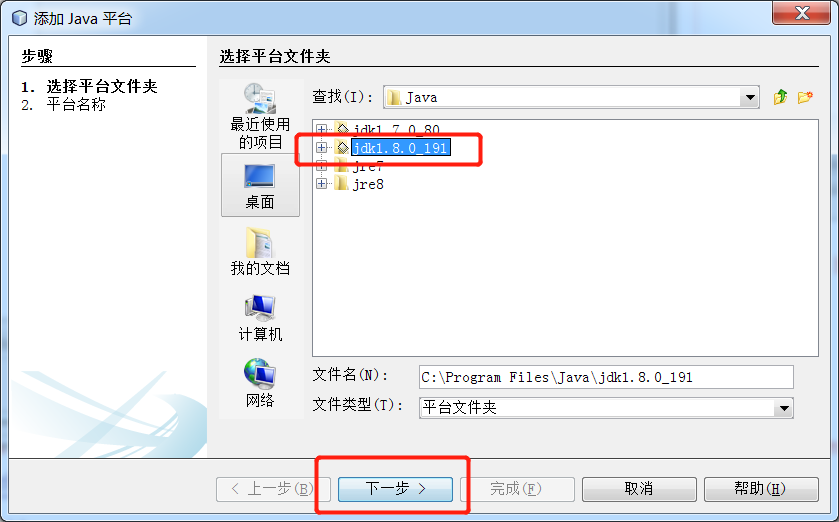Open My Documents shortcut
The image size is (839, 522).
tap(260, 251)
